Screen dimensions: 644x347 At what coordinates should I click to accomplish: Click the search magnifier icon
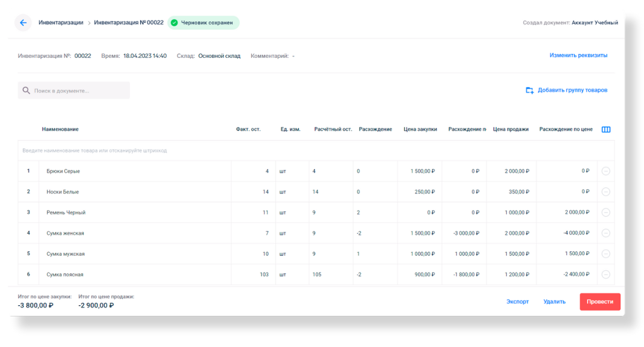click(x=26, y=91)
